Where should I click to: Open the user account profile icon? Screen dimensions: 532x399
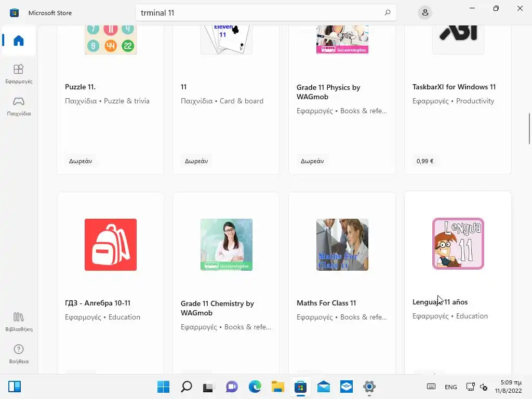pos(425,13)
